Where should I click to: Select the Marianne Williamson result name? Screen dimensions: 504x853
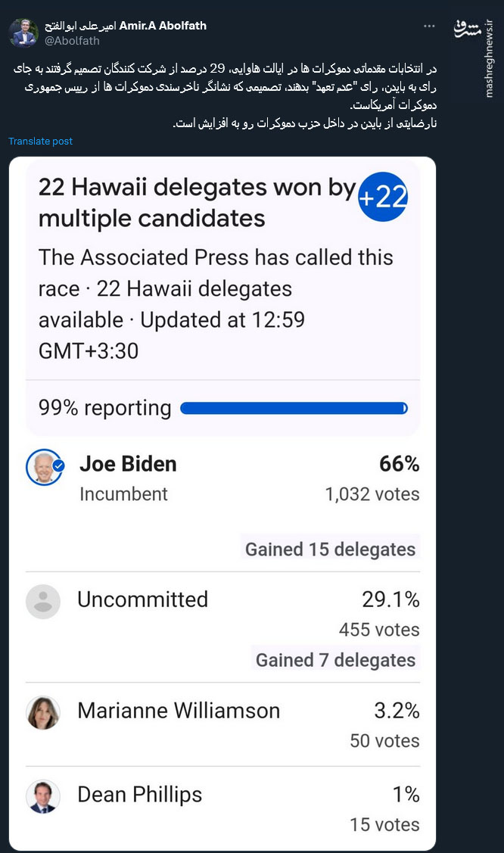pos(179,711)
